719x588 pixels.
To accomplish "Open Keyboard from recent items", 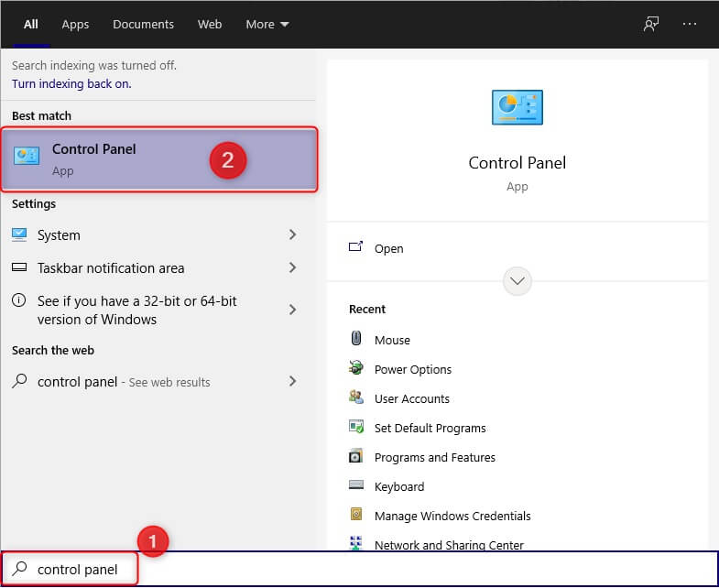I will pyautogui.click(x=399, y=487).
